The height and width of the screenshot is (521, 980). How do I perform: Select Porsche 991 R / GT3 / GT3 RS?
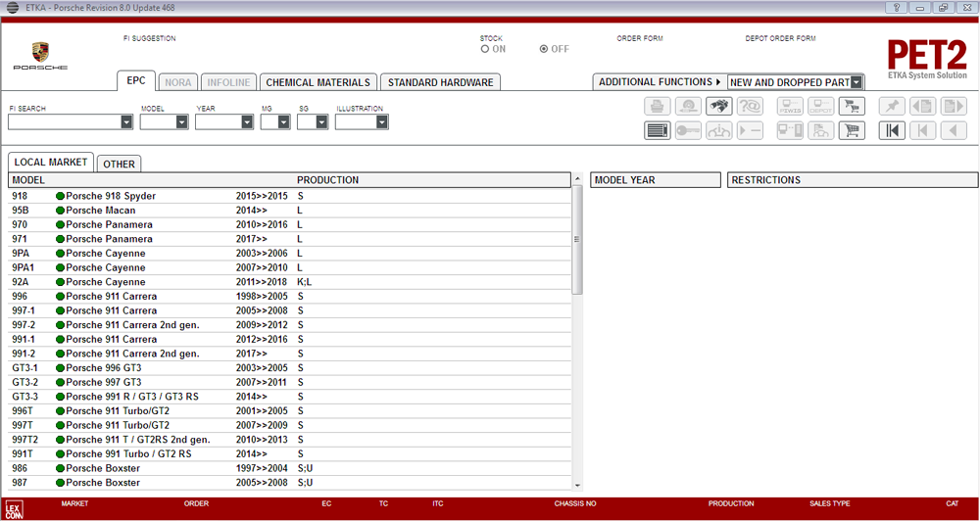click(290, 397)
